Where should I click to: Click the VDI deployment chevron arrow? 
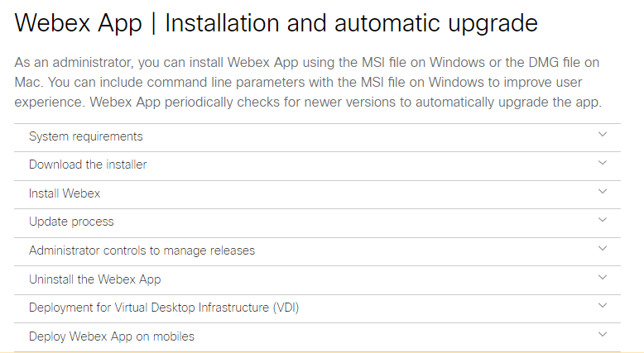pos(603,306)
